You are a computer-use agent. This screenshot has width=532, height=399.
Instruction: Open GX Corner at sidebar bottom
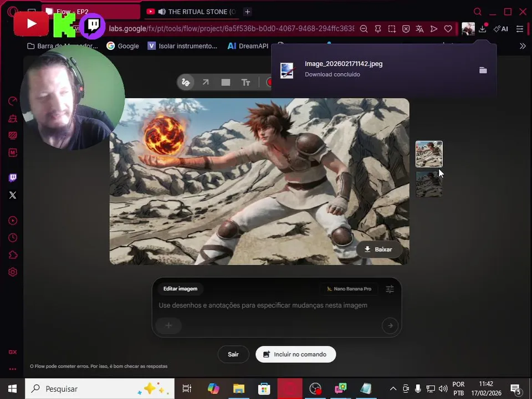13,352
